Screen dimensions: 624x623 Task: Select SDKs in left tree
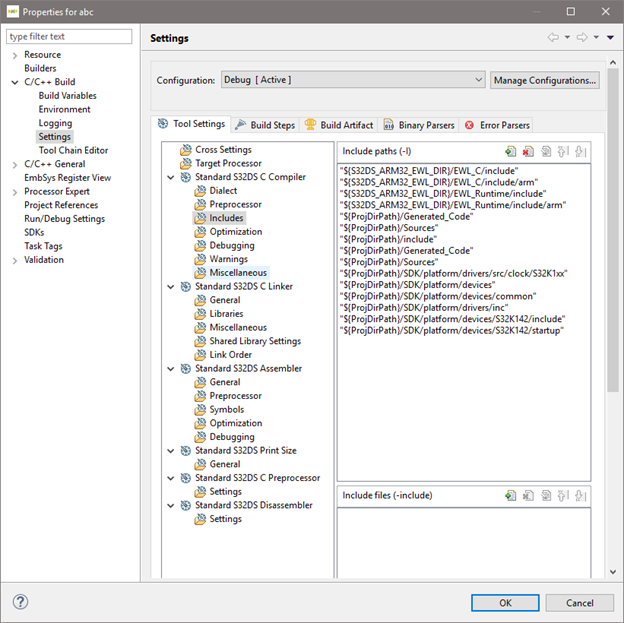[34, 232]
